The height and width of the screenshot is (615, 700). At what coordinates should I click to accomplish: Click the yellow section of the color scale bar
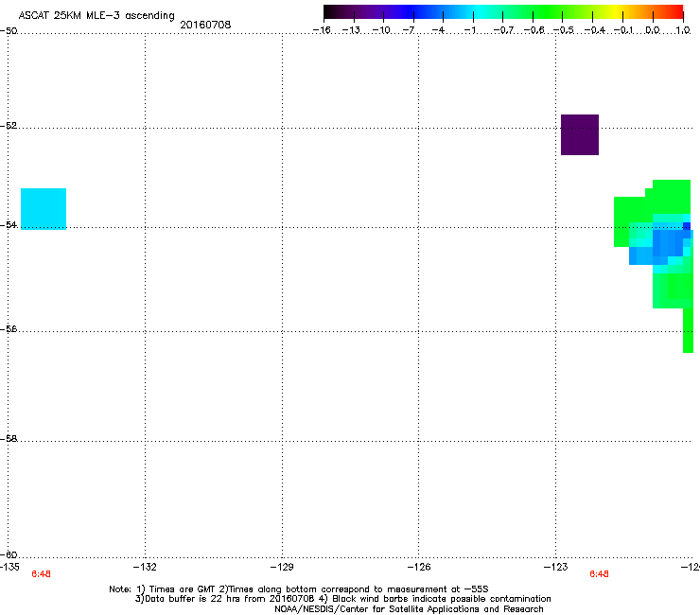(x=616, y=12)
